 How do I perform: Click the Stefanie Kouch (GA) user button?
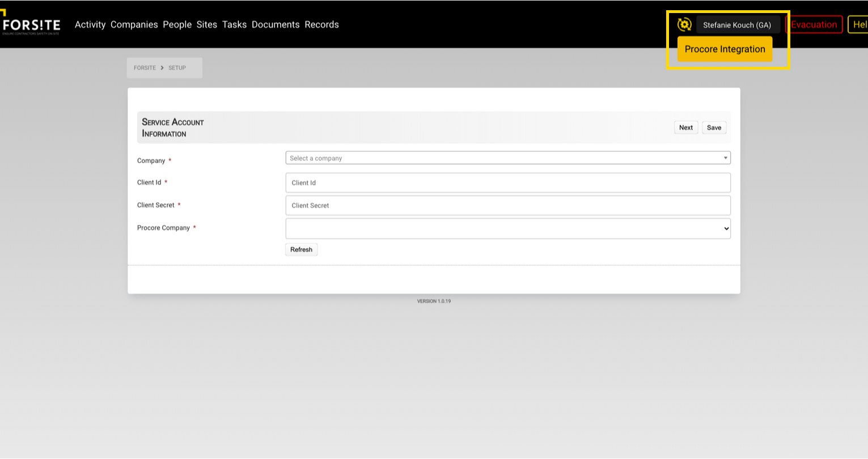tap(738, 25)
